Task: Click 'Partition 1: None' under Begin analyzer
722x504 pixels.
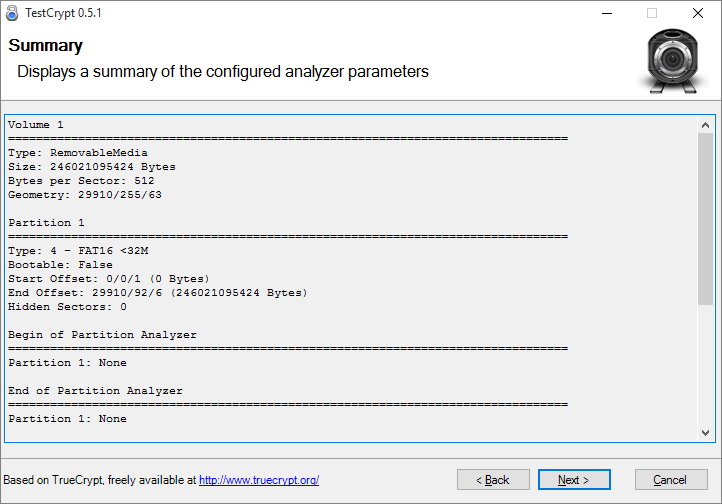Action: [67, 363]
